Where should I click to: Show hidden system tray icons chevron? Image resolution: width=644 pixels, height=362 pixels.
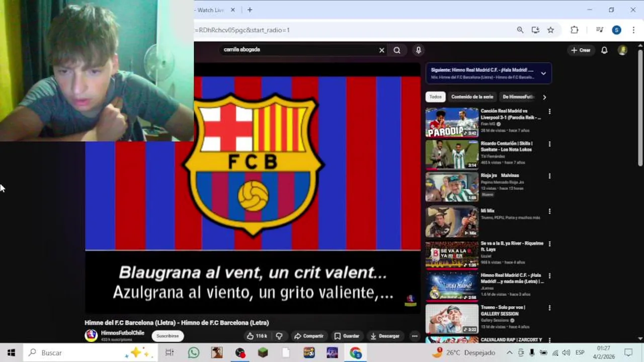click(x=509, y=352)
